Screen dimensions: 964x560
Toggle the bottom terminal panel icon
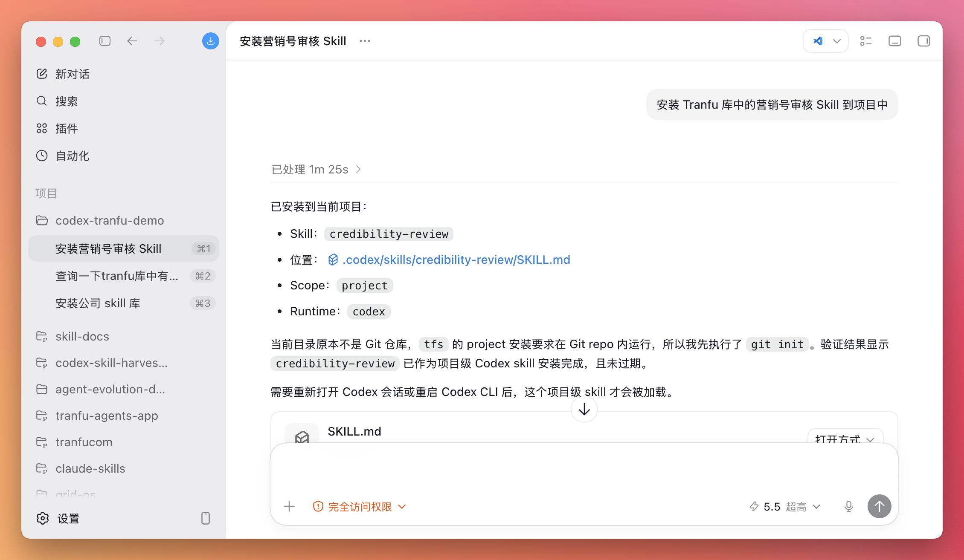(895, 41)
